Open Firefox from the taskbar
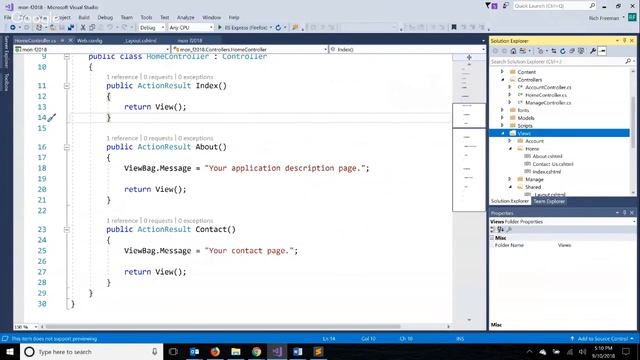640x360 pixels. [215, 351]
